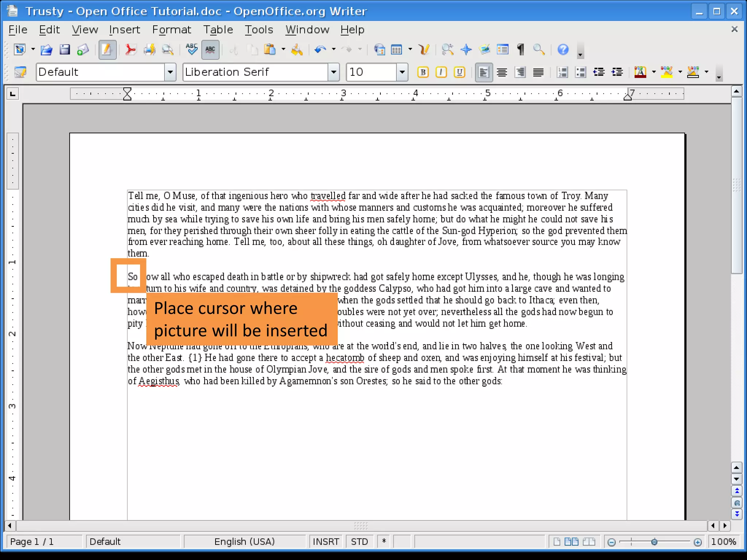Toggle AutoSpellcheck ABC button
Viewport: 747px width, 560px height.
click(210, 49)
